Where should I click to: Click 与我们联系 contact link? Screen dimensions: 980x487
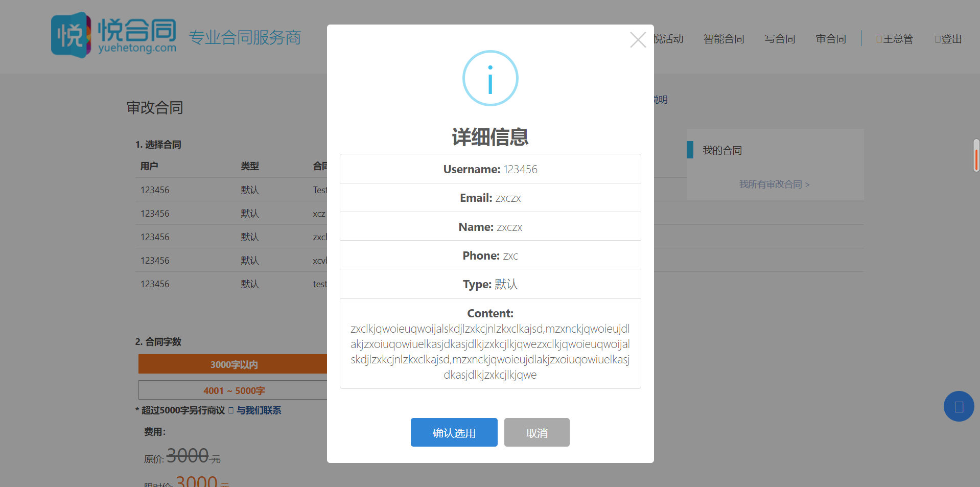tap(259, 410)
